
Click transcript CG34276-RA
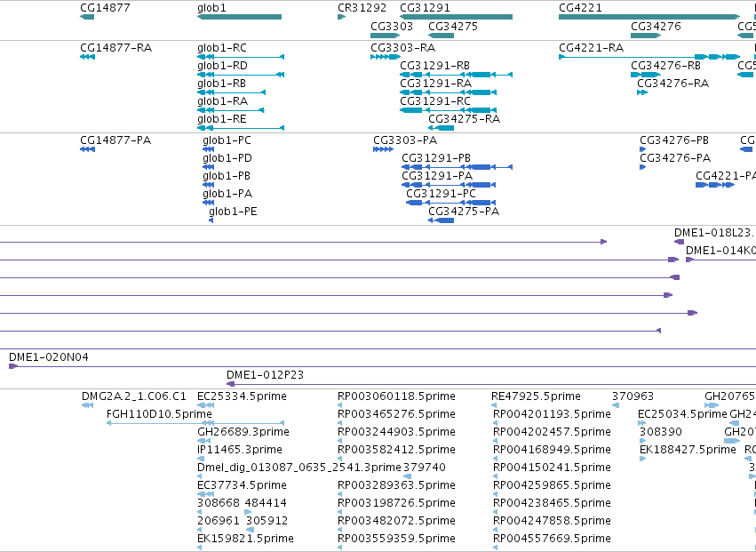(642, 92)
